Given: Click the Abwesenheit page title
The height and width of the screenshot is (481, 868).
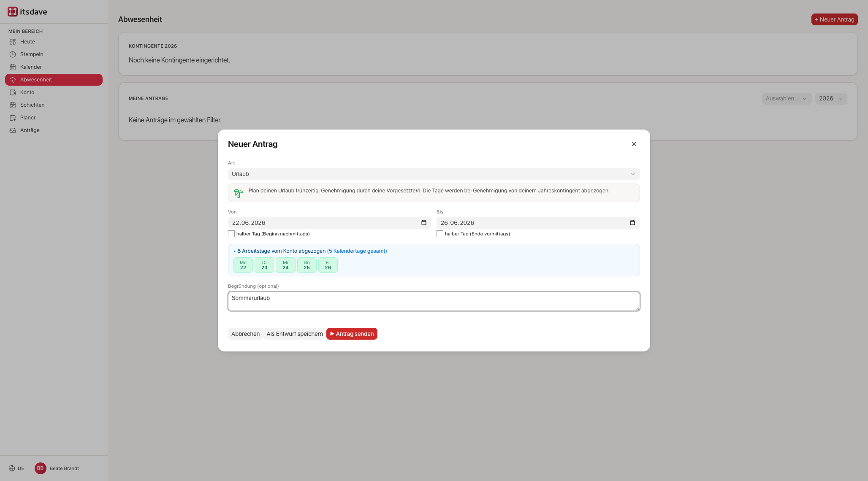Looking at the screenshot, I should coord(140,19).
